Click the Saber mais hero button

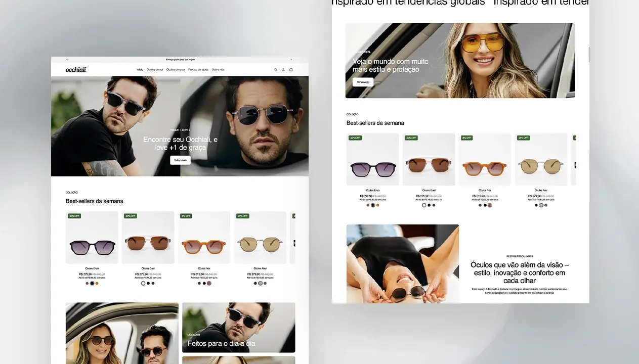tap(181, 160)
